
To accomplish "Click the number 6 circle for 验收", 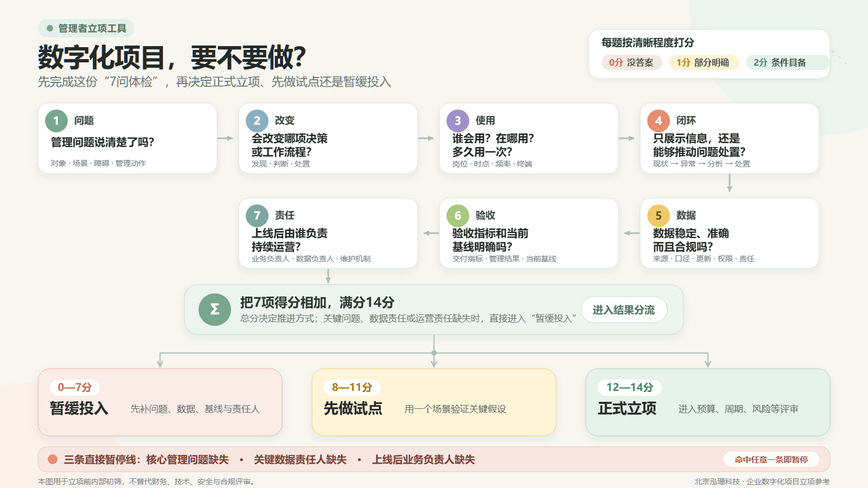I will tap(458, 216).
